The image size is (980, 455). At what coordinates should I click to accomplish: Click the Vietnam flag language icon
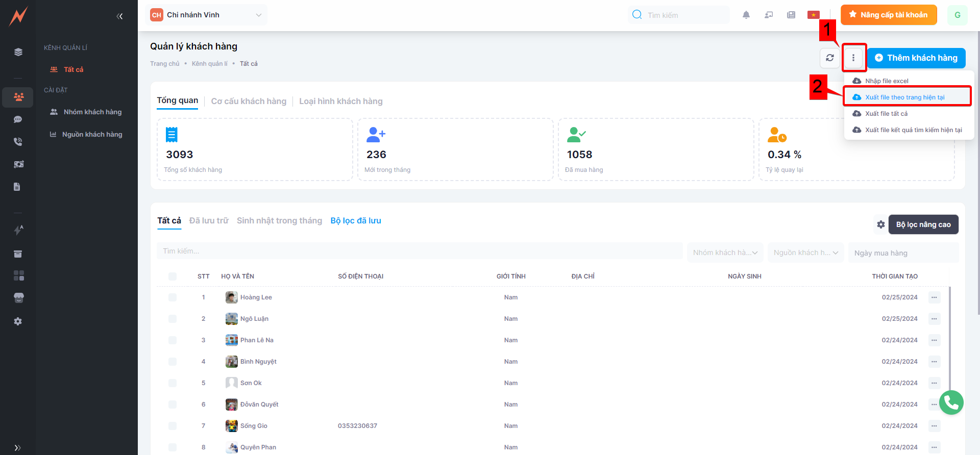tap(813, 15)
